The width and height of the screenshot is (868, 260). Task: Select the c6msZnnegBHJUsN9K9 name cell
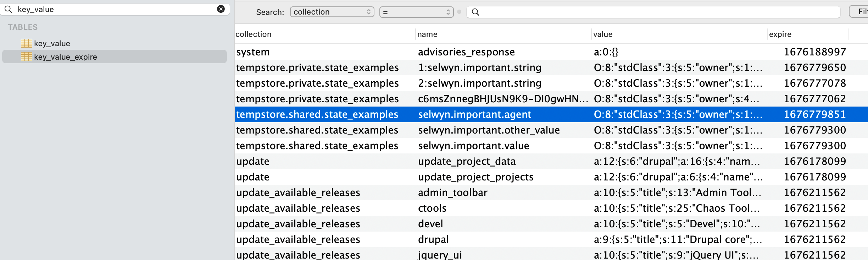point(503,99)
